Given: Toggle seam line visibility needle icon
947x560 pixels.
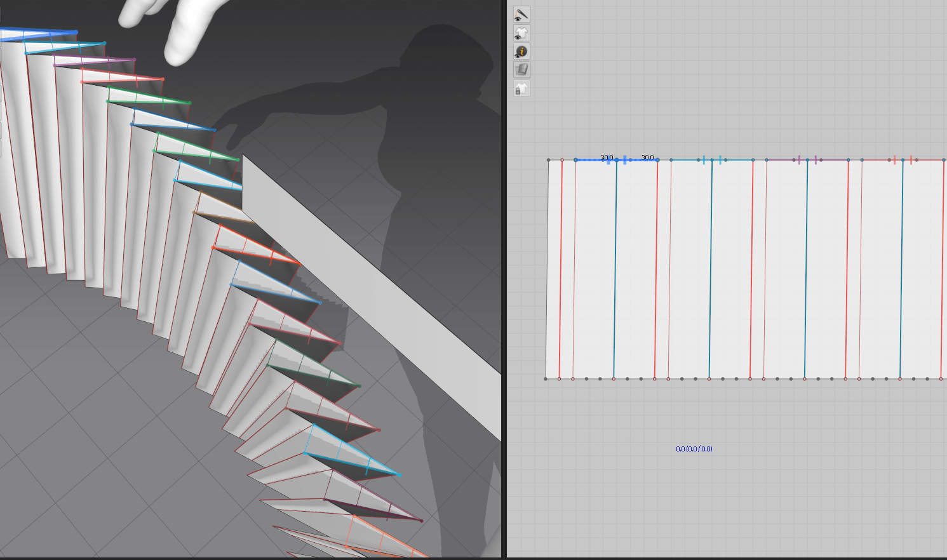Looking at the screenshot, I should coord(521,15).
